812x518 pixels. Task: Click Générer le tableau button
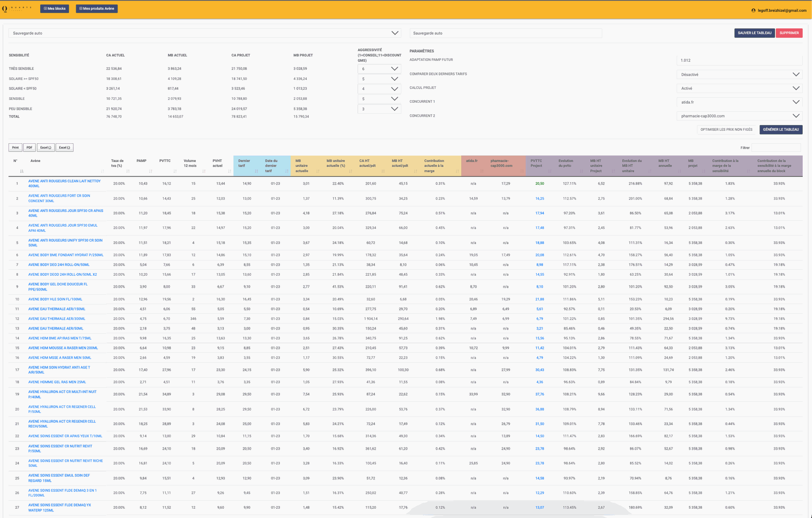781,129
